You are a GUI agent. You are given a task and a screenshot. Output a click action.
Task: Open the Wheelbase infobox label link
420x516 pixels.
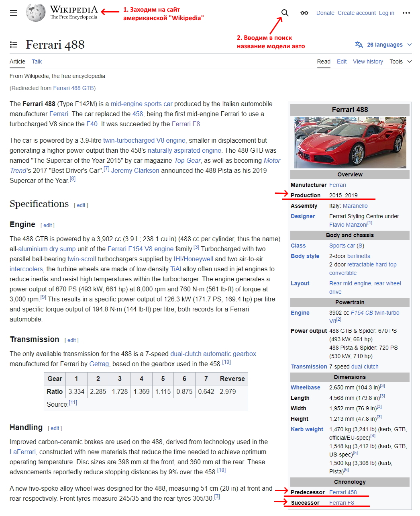coord(306,387)
